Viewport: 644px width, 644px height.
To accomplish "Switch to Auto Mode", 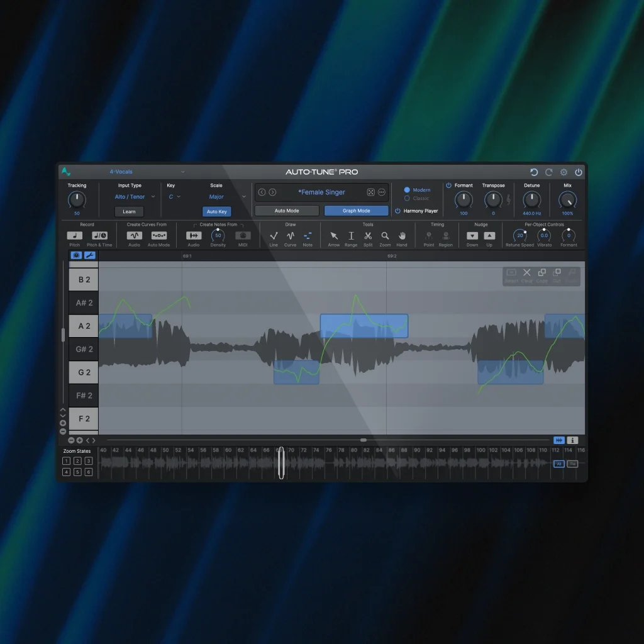I will coord(287,211).
